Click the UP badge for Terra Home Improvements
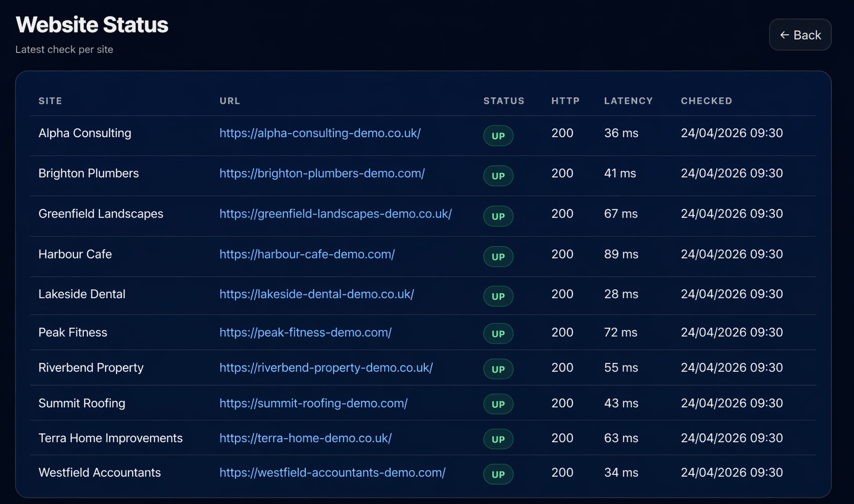This screenshot has height=504, width=854. [x=498, y=440]
